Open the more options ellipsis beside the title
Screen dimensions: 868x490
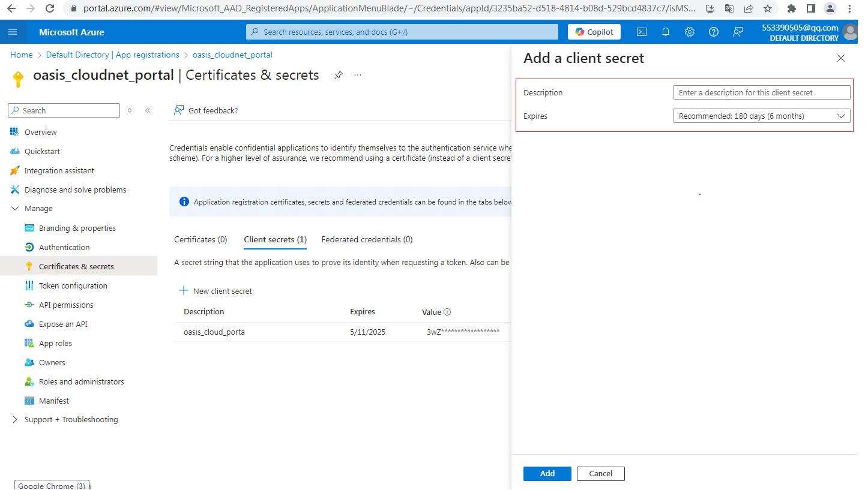(358, 75)
